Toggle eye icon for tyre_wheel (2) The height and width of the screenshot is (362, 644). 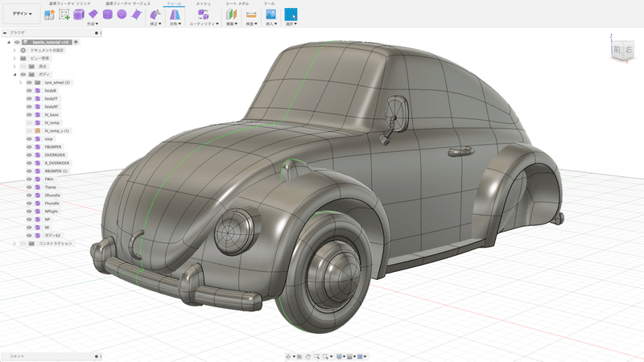pos(29,82)
